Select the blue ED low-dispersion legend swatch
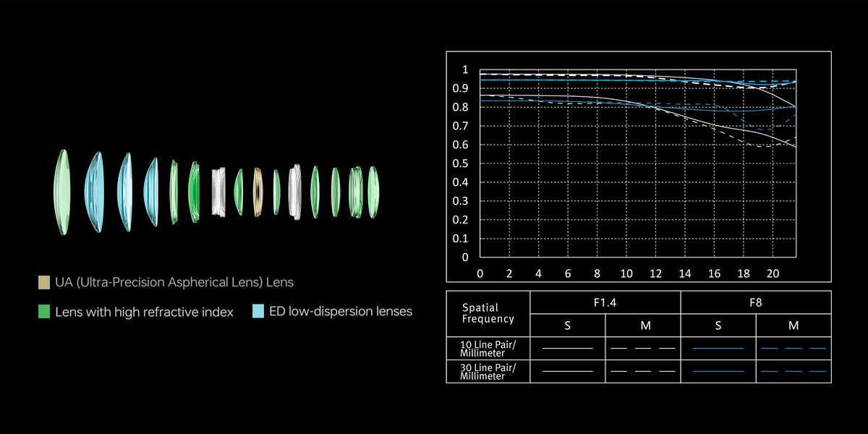This screenshot has width=868, height=434. (x=258, y=312)
